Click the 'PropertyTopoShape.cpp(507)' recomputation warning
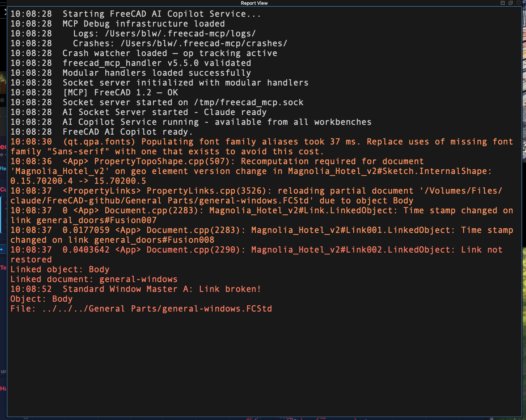This screenshot has width=526, height=420. tap(217, 161)
